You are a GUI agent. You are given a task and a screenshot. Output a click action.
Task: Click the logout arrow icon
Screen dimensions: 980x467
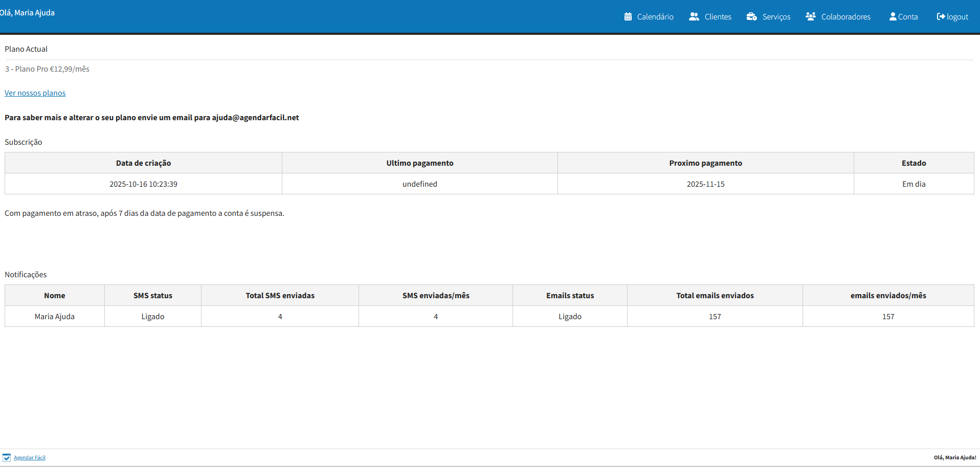tap(941, 17)
